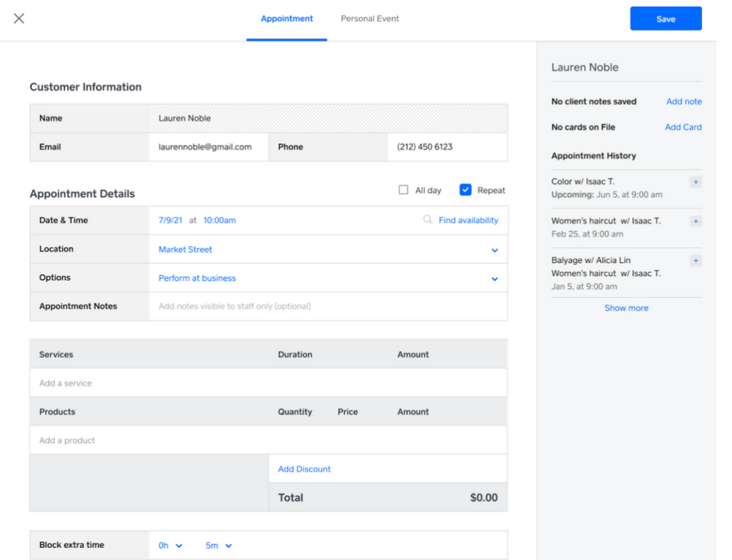This screenshot has height=560, width=732.
Task: Click the Save button
Action: point(666,19)
